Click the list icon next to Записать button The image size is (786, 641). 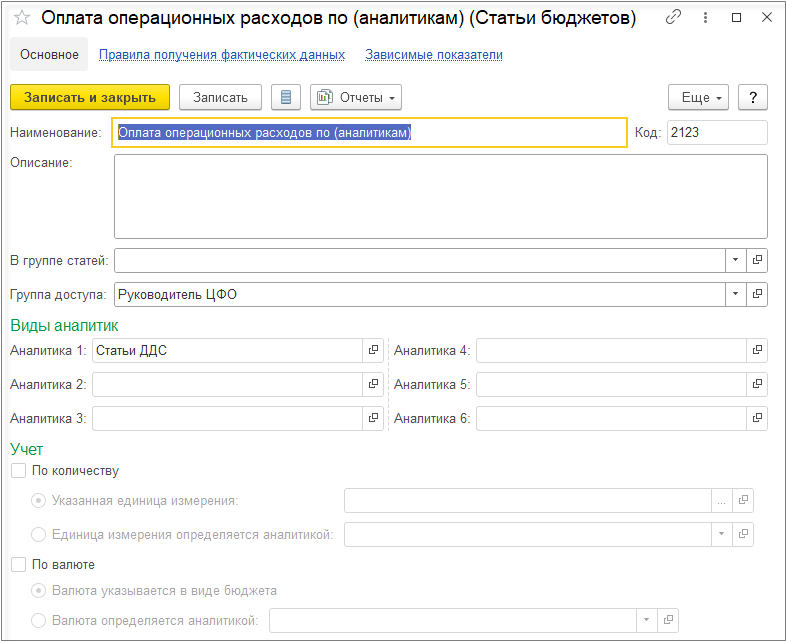[287, 97]
